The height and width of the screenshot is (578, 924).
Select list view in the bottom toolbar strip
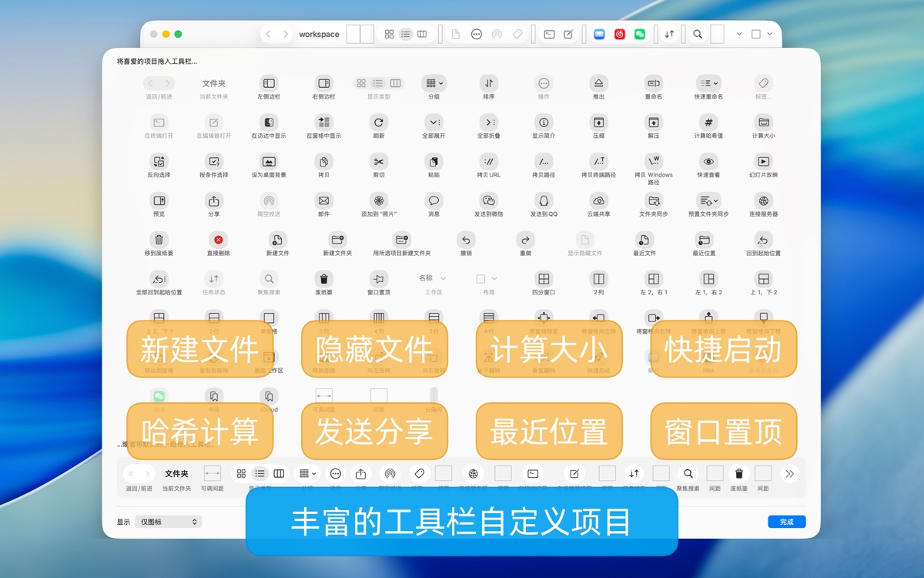coord(260,474)
